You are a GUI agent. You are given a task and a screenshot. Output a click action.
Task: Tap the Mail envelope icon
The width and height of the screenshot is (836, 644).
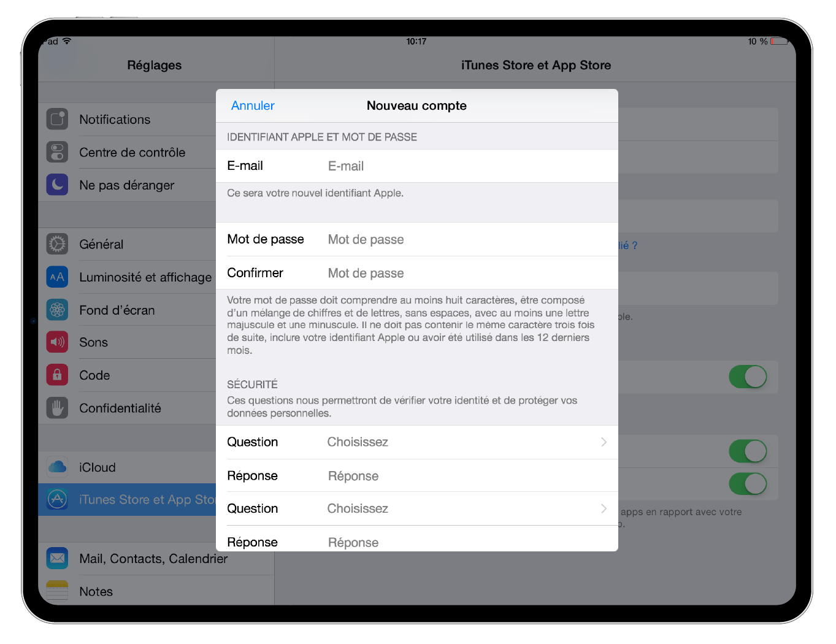coord(57,558)
